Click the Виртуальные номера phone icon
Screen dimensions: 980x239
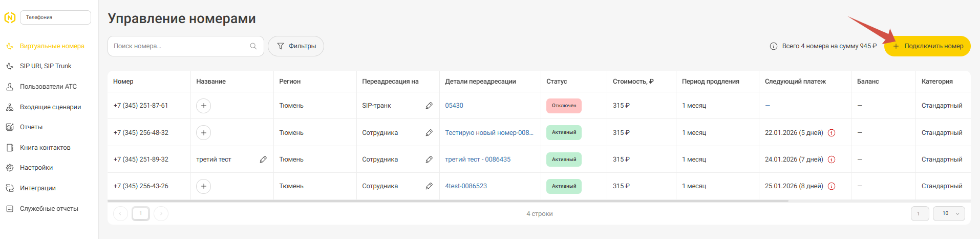[10, 46]
